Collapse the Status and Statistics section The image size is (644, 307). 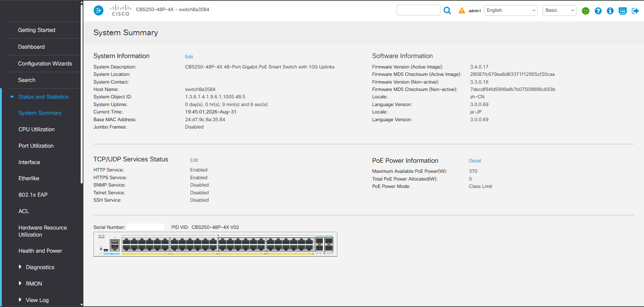[12, 97]
